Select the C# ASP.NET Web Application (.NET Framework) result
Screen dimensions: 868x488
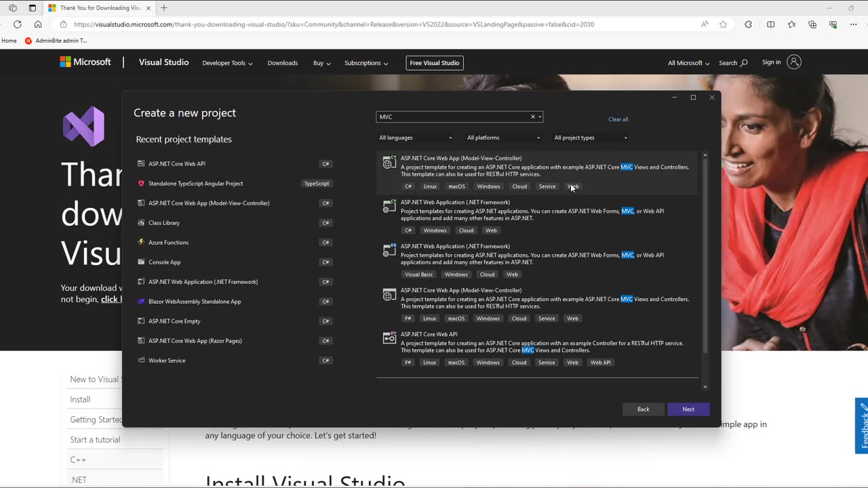coord(537,216)
